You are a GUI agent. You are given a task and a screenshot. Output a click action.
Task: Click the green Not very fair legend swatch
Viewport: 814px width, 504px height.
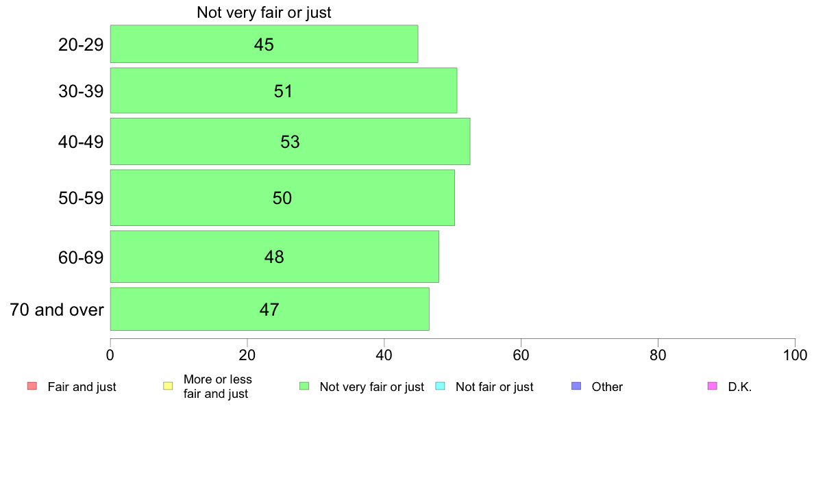click(x=304, y=386)
